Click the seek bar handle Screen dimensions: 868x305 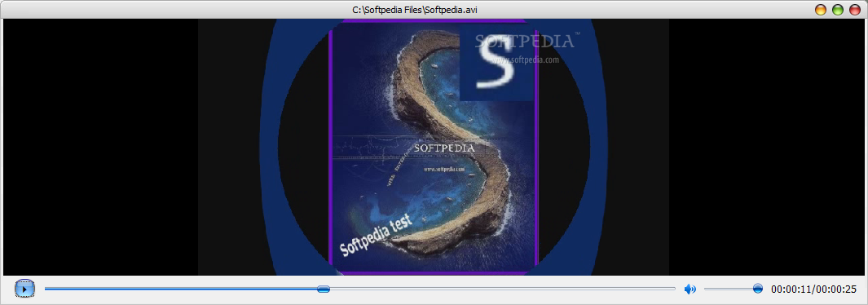coord(324,289)
